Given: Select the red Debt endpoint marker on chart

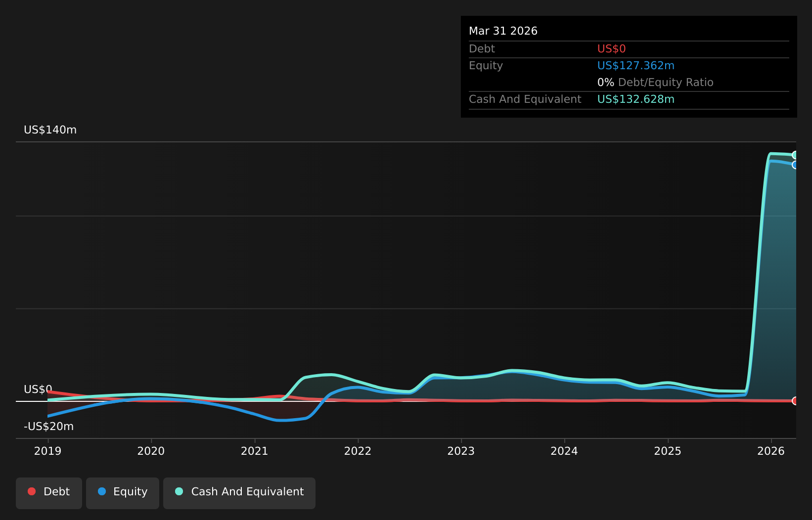Looking at the screenshot, I should pyautogui.click(x=795, y=401).
